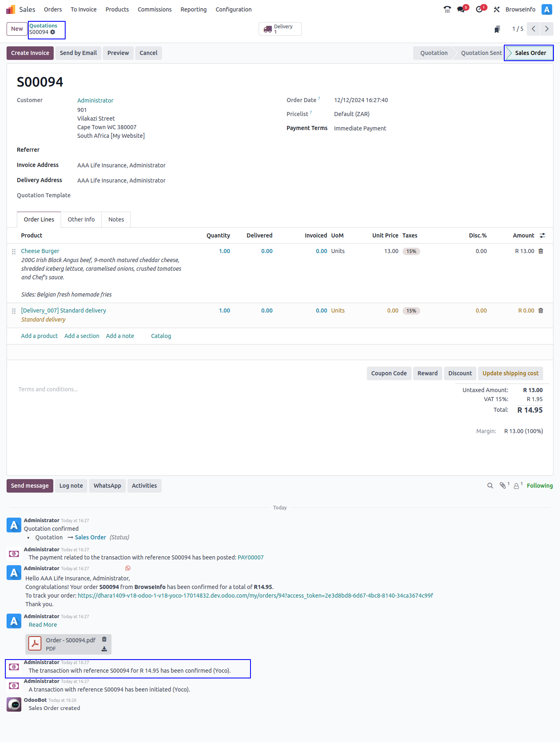This screenshot has width=560, height=742.
Task: Click the voip phone icon in top bar
Action: point(447,9)
